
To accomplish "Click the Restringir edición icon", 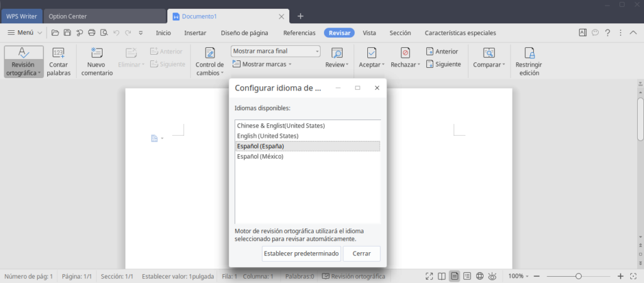I will (x=528, y=62).
